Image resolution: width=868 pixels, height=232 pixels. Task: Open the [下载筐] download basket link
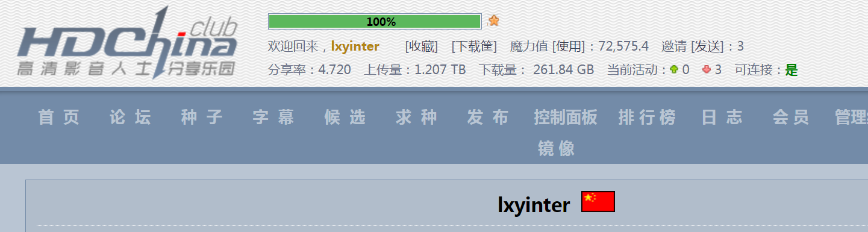[474, 46]
